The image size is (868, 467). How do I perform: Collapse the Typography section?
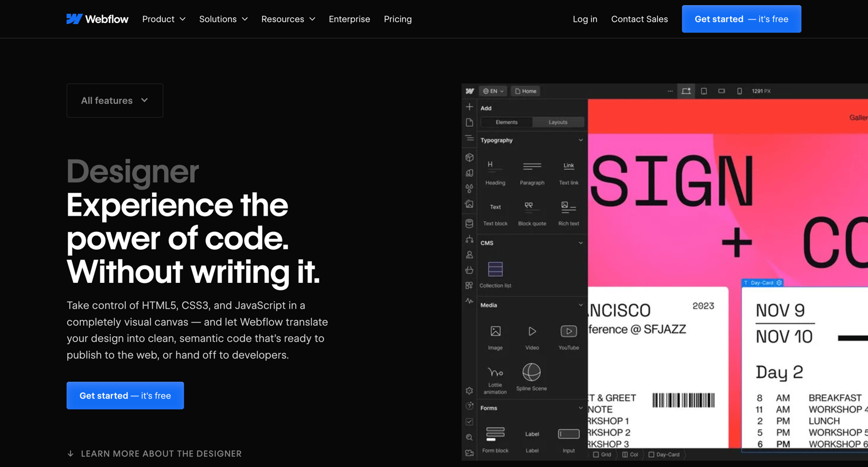pyautogui.click(x=580, y=140)
